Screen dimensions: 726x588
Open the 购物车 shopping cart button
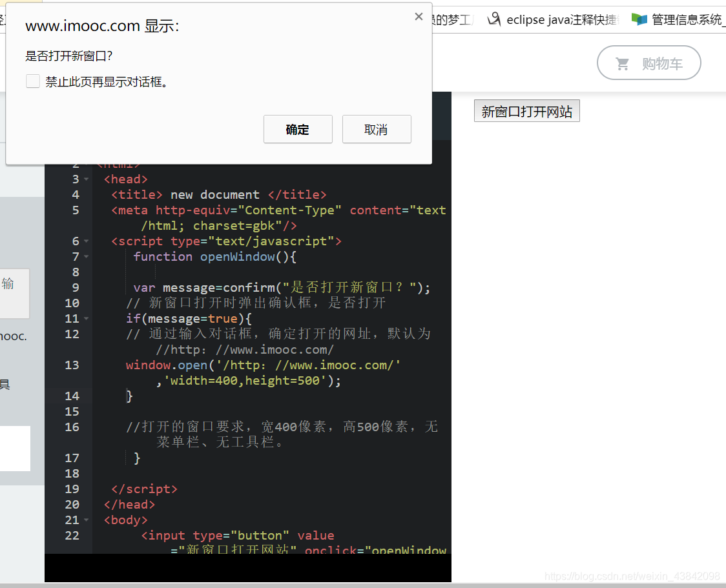(x=648, y=63)
